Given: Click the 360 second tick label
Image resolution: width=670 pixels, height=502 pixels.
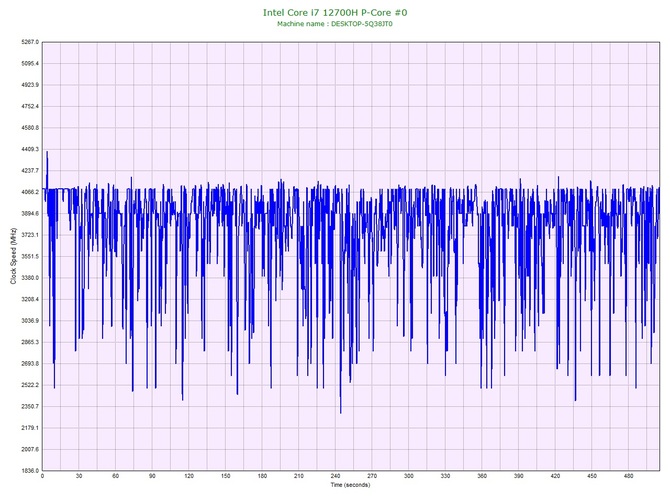Looking at the screenshot, I should (x=482, y=476).
